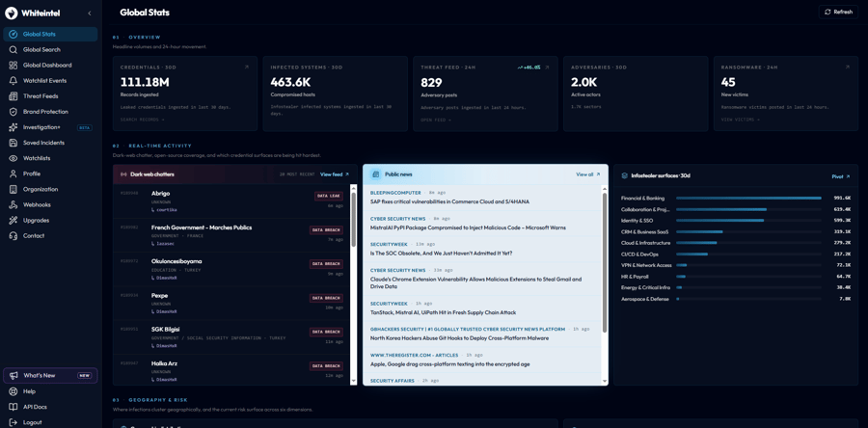The image size is (868, 428).
Task: Click the Webhooks icon
Action: pos(14,204)
